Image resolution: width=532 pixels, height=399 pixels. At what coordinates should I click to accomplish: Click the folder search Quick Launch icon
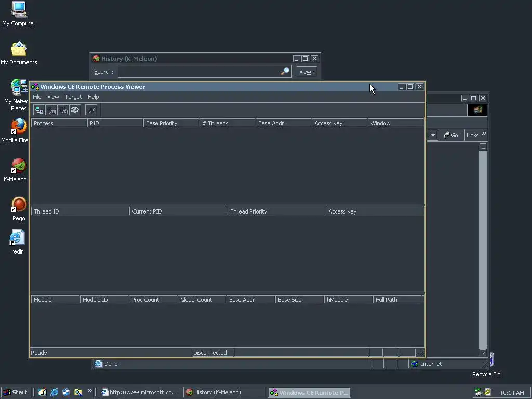[78, 392]
